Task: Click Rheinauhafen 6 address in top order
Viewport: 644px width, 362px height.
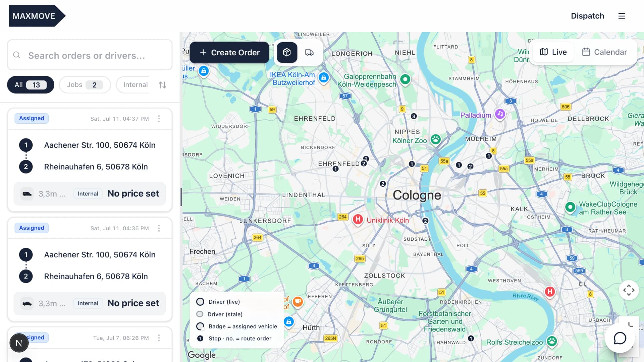Action: click(96, 167)
